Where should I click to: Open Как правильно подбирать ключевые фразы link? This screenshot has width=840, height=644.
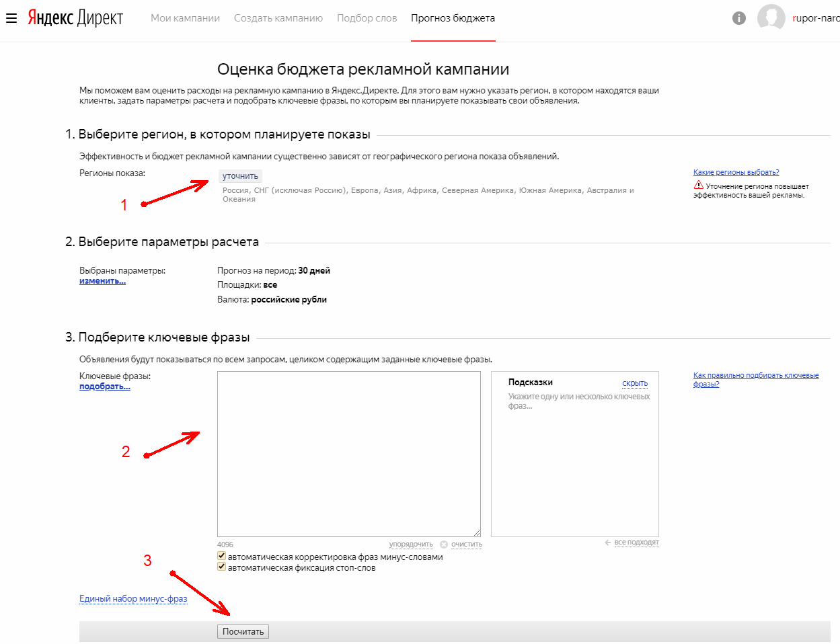coord(756,379)
